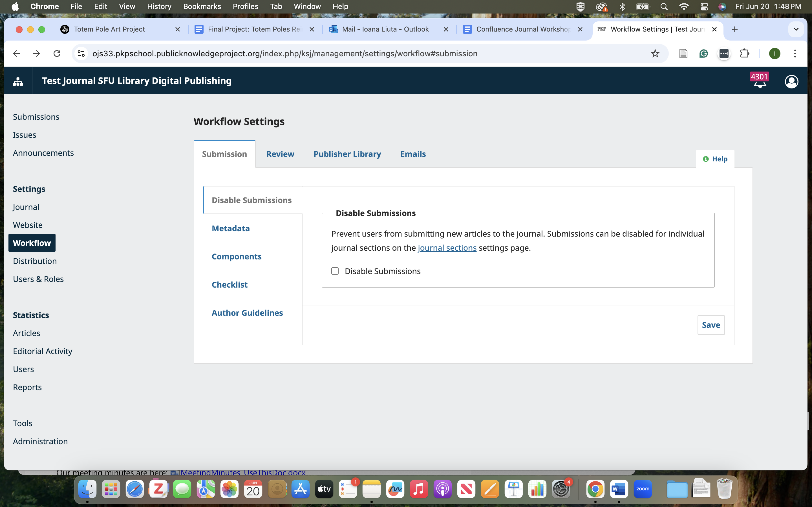Expand the tab search dropdown arrow
Viewport: 812px width, 507px height.
click(x=796, y=29)
